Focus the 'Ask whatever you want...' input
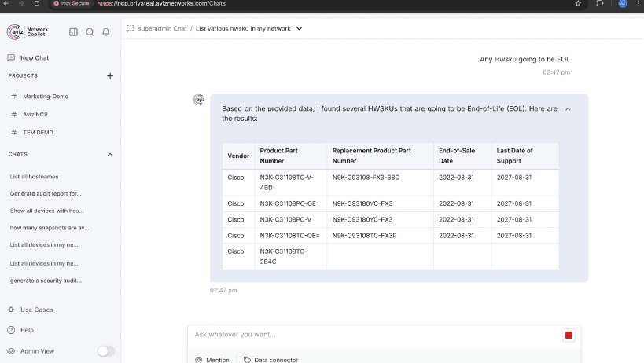Screen dimensions: 644x363 coord(376,334)
